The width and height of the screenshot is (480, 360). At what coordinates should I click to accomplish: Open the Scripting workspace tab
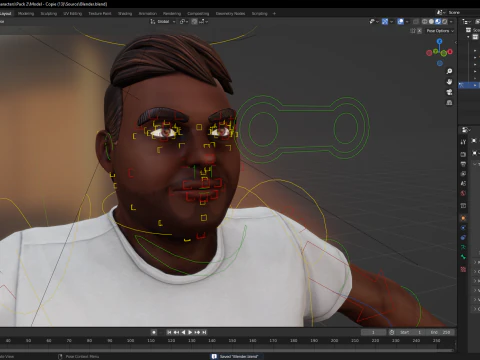(x=260, y=13)
